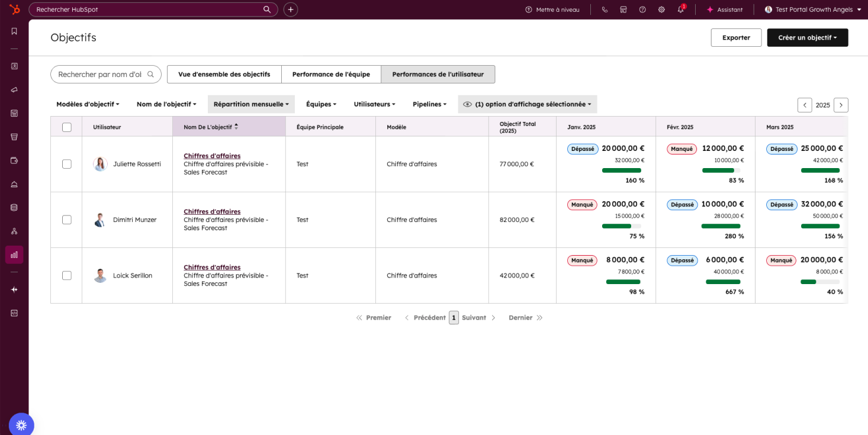This screenshot has height=435, width=868.
Task: Open the Data Management database icon
Action: (14, 207)
